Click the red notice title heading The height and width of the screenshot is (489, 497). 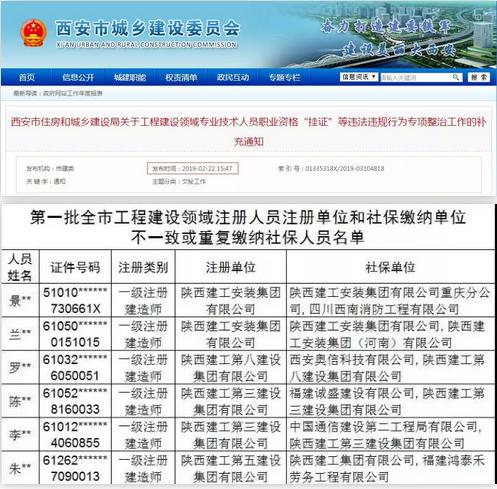(248, 131)
